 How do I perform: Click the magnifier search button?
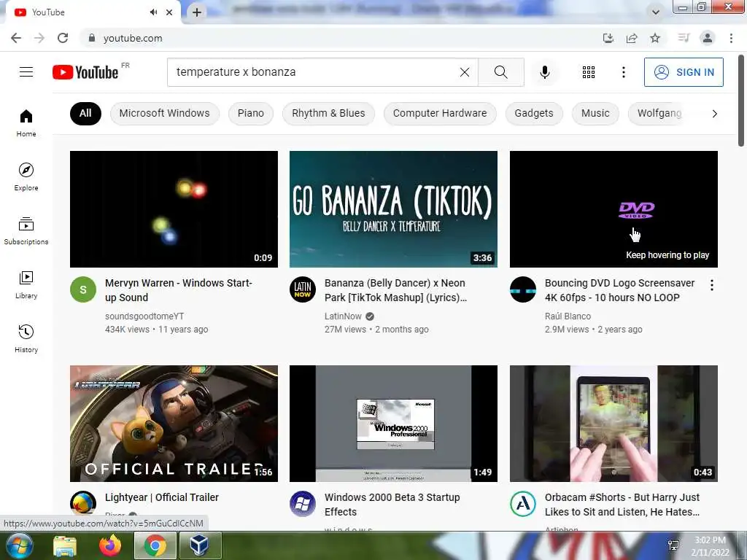(x=500, y=72)
